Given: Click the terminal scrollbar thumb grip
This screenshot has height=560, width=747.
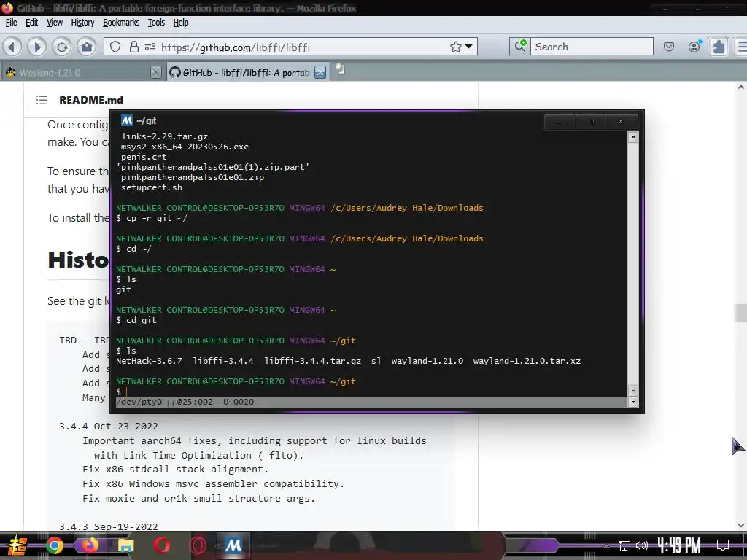Looking at the screenshot, I should pos(632,391).
